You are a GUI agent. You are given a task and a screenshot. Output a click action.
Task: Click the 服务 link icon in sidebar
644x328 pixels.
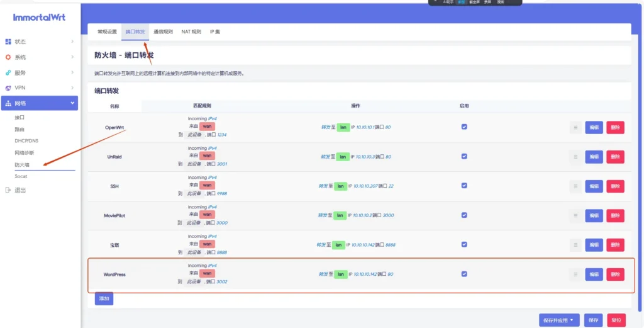tap(8, 73)
